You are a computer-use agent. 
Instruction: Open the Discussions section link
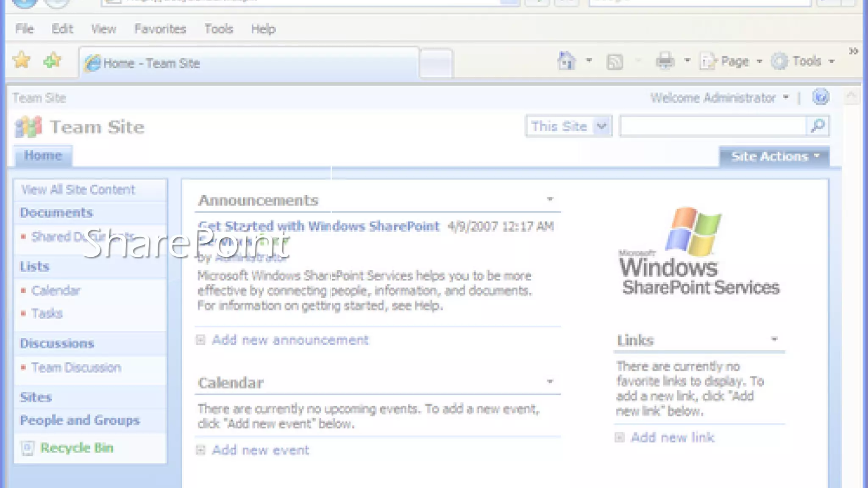click(x=57, y=343)
